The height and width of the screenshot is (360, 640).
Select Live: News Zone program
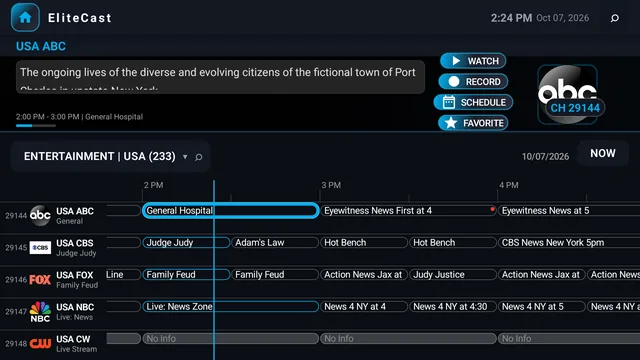coord(231,307)
